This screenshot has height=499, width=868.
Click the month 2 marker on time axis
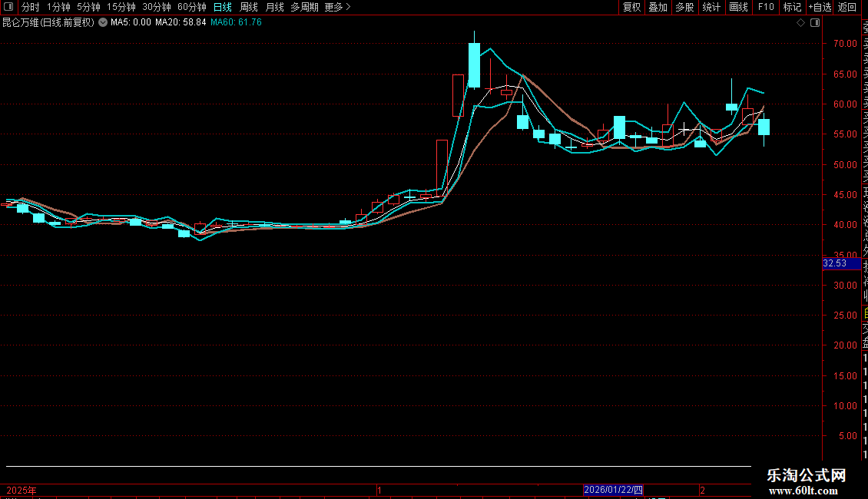pos(703,490)
